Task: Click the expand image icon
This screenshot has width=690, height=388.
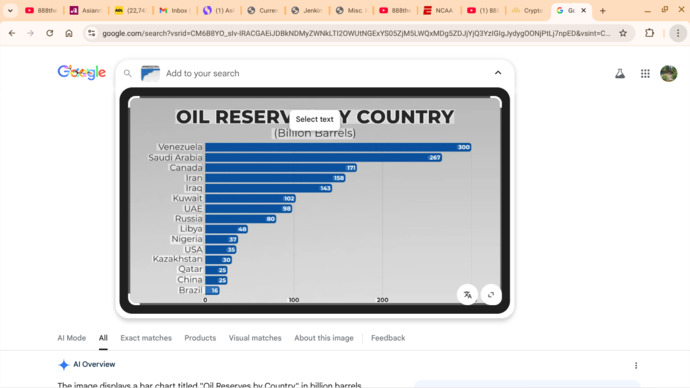Action: (x=491, y=295)
